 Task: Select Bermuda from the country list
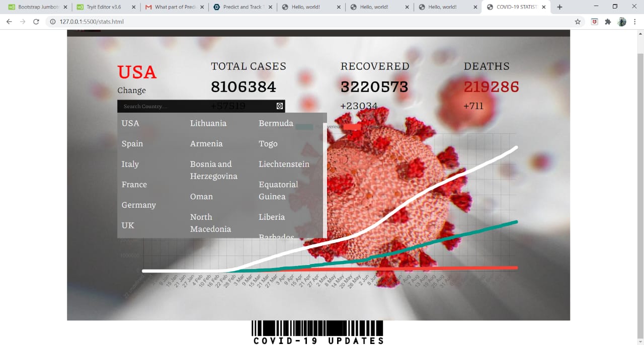[x=276, y=123]
